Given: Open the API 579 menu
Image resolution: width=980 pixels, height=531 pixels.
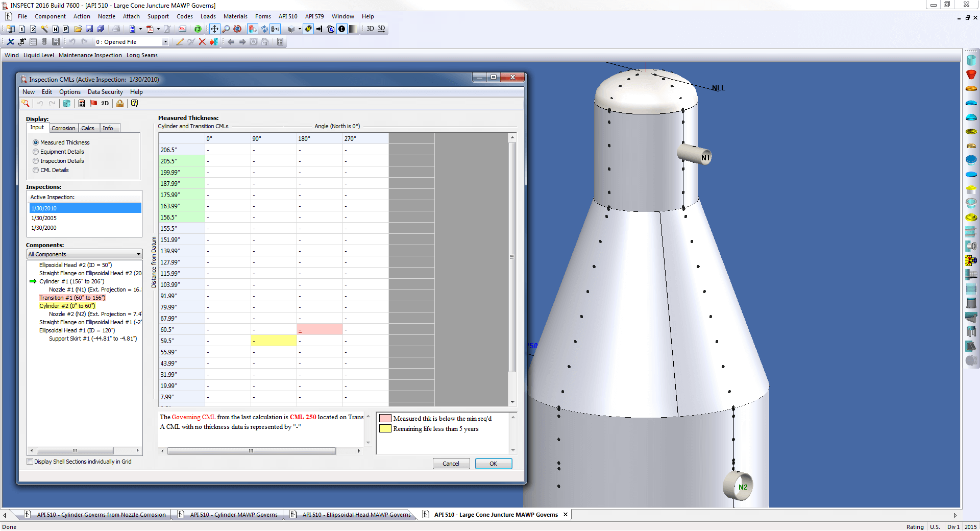Looking at the screenshot, I should [314, 16].
